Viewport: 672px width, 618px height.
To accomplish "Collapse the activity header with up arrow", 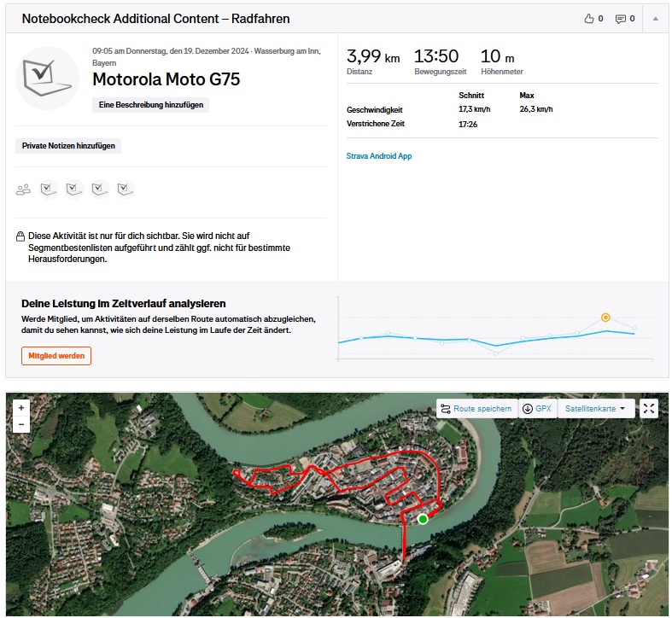I will (x=655, y=19).
